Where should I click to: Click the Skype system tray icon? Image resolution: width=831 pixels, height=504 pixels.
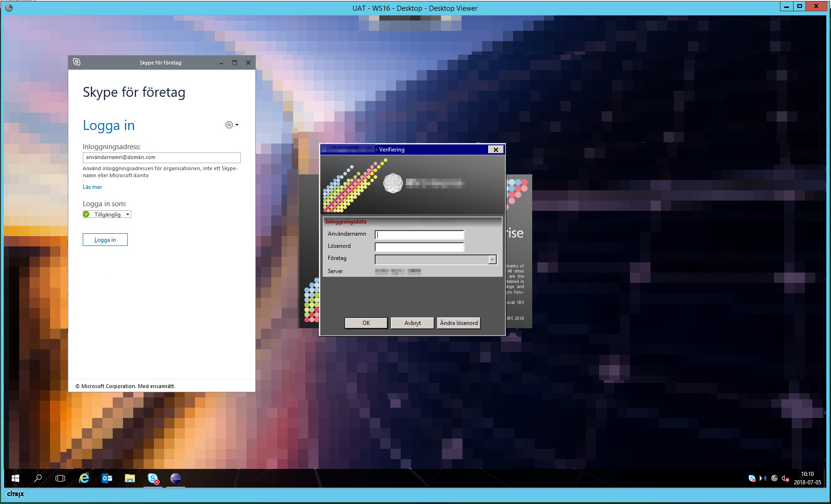pyautogui.click(x=752, y=478)
